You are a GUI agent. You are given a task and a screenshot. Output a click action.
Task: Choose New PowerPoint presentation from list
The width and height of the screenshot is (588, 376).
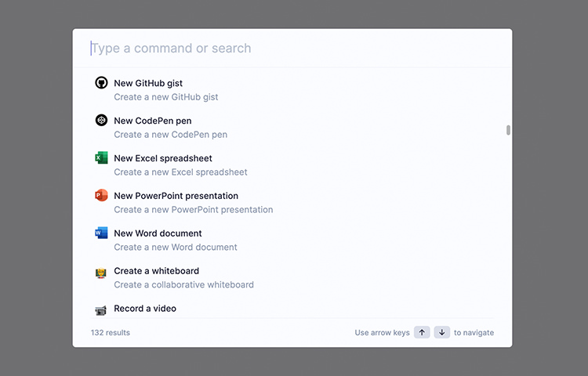292,202
